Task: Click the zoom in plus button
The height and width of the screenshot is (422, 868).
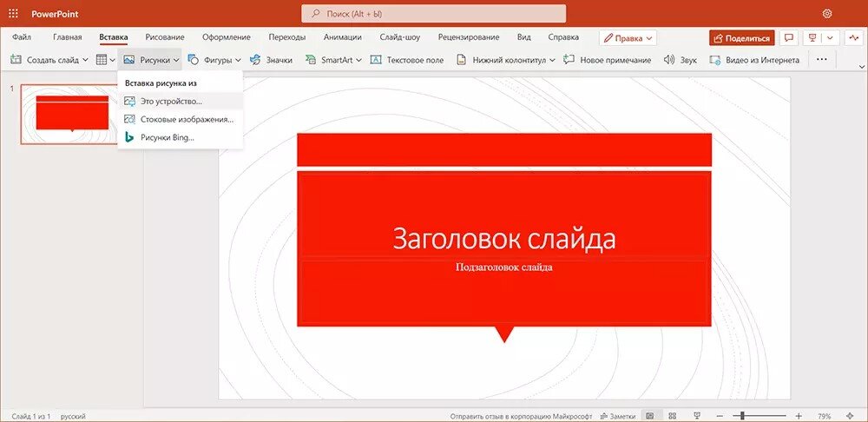Action: pos(799,416)
